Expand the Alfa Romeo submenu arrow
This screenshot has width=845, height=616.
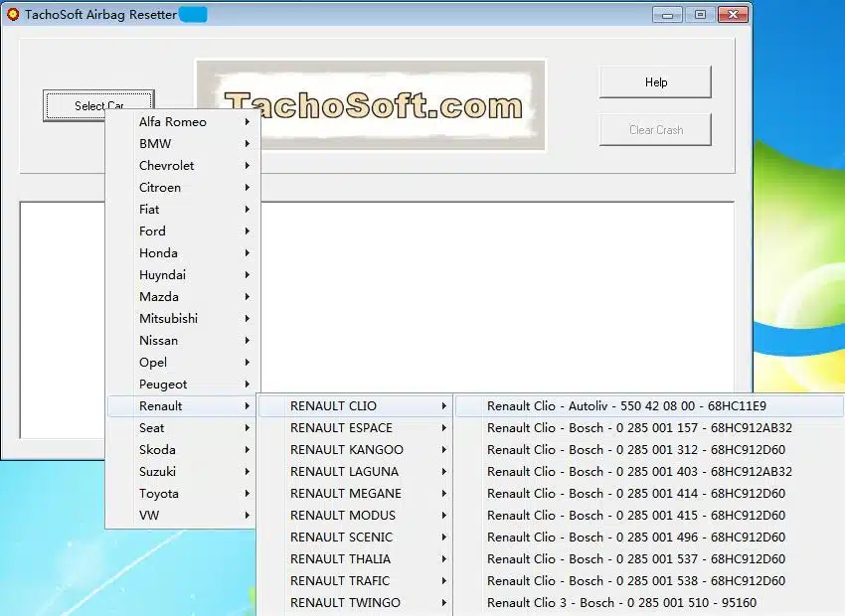point(247,122)
